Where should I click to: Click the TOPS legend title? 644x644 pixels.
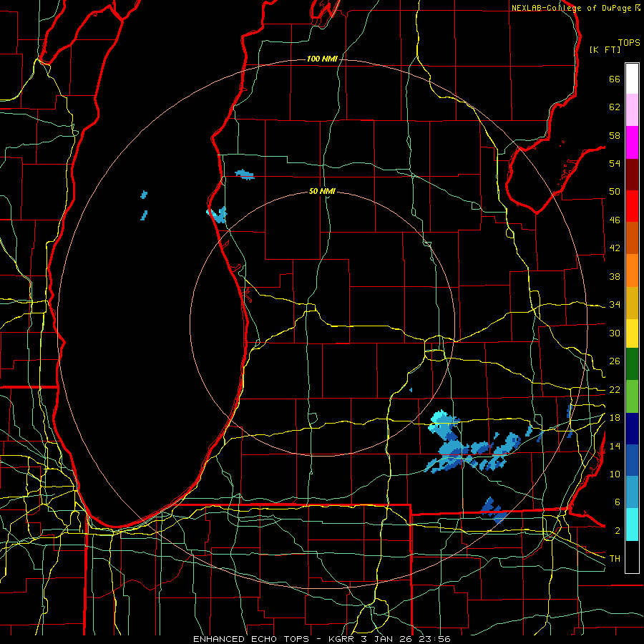coord(629,42)
